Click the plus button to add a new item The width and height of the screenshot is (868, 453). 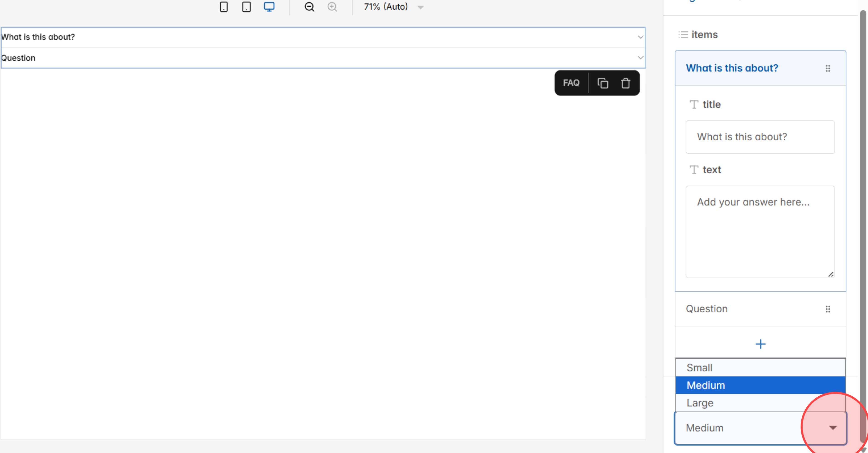[x=761, y=344]
